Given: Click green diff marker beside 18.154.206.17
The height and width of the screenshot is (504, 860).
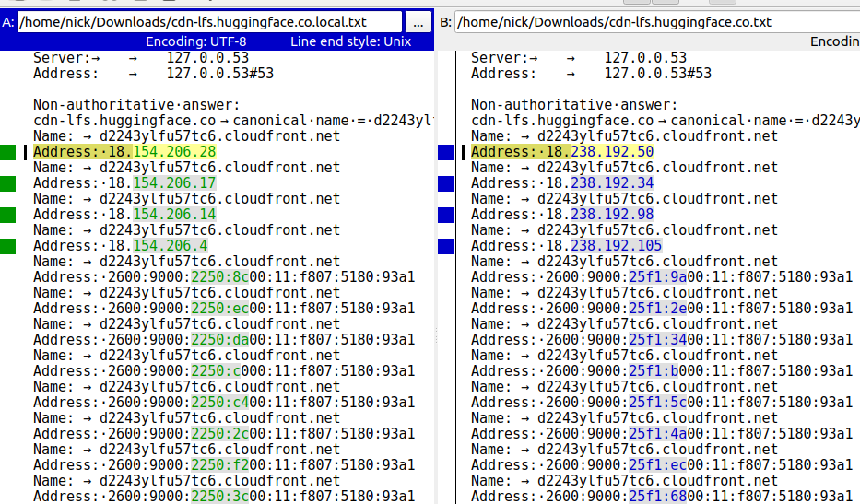Looking at the screenshot, I should point(7,183).
